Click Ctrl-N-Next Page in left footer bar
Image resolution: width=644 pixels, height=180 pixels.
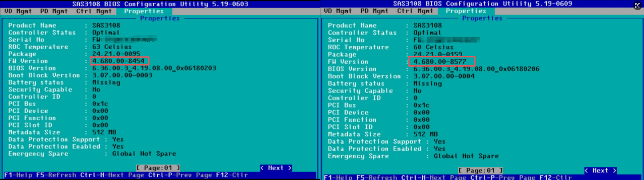(x=112, y=175)
